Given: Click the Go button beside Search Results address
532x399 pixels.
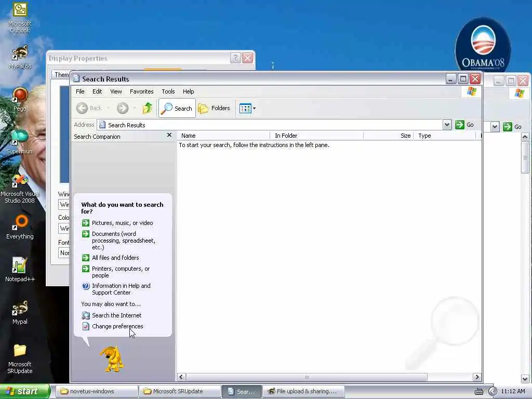Looking at the screenshot, I should tap(465, 125).
